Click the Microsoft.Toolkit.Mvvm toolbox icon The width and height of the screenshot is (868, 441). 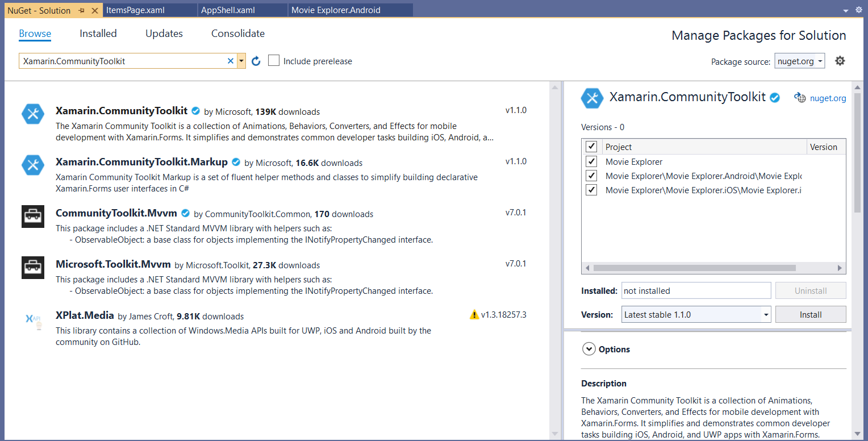(x=33, y=268)
